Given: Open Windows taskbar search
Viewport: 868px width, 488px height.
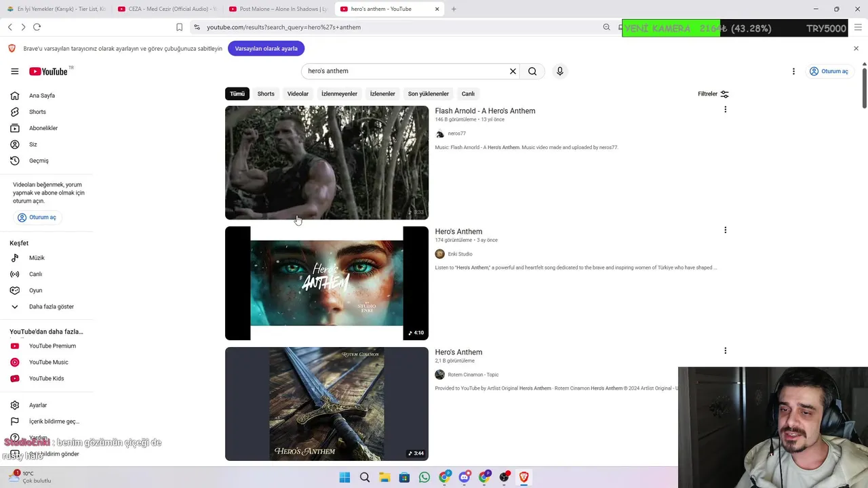Looking at the screenshot, I should [365, 477].
